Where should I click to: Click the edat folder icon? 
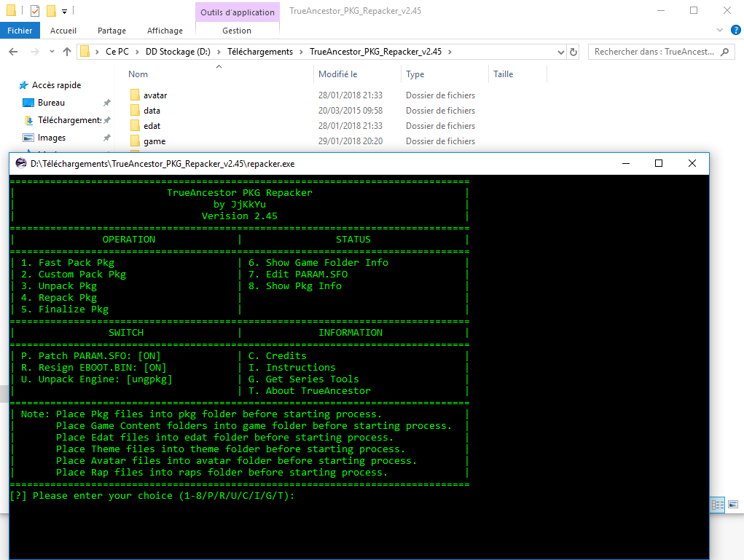[135, 125]
